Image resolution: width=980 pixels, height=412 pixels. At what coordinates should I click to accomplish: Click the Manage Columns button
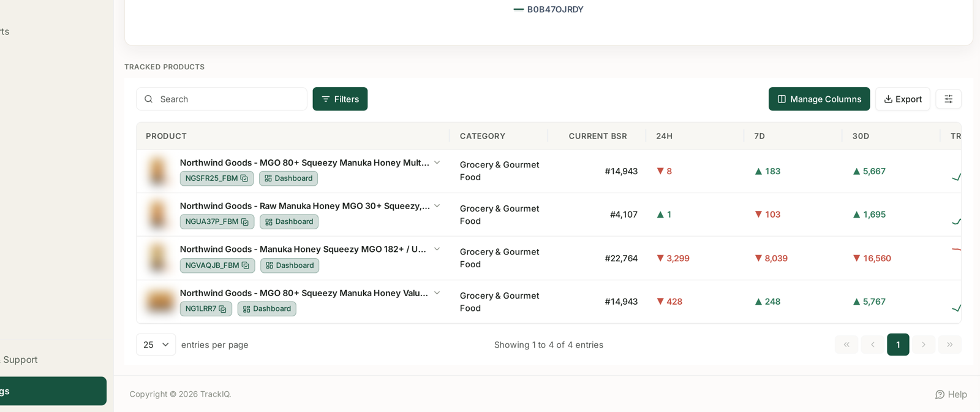(x=819, y=99)
